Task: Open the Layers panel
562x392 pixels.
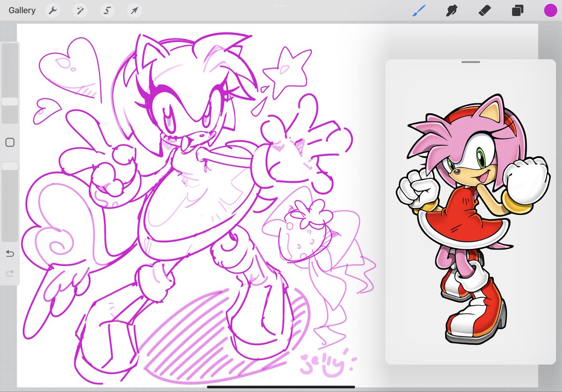Action: (518, 10)
